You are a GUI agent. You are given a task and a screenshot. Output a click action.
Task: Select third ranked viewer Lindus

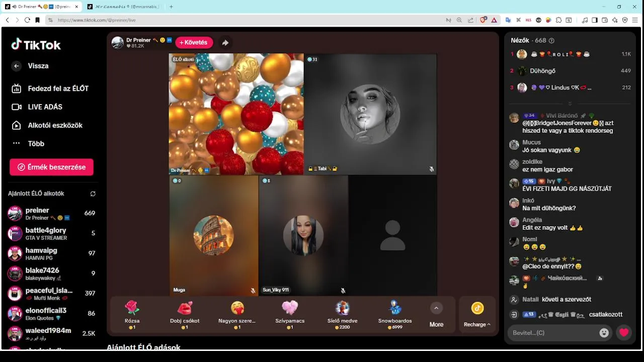[571, 87]
